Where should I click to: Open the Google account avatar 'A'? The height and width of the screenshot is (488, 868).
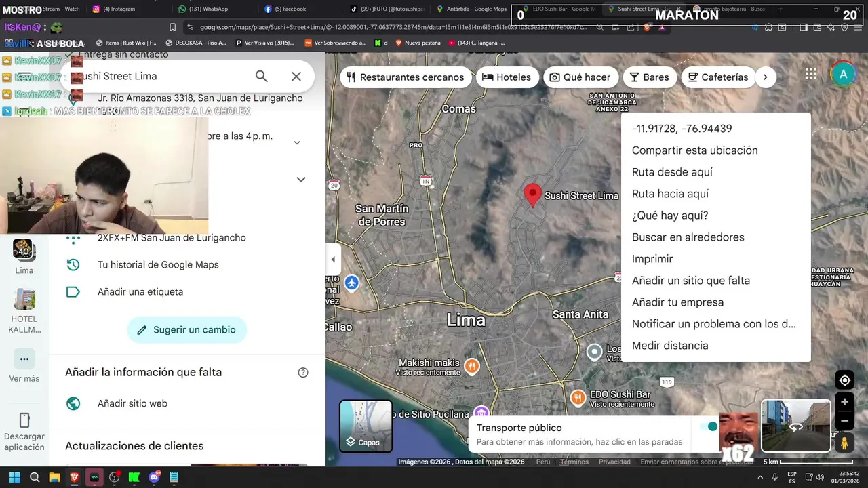pyautogui.click(x=843, y=75)
